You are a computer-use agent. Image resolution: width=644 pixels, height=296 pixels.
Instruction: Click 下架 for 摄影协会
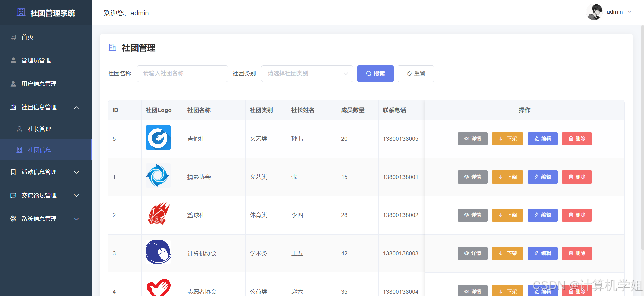[x=507, y=177]
